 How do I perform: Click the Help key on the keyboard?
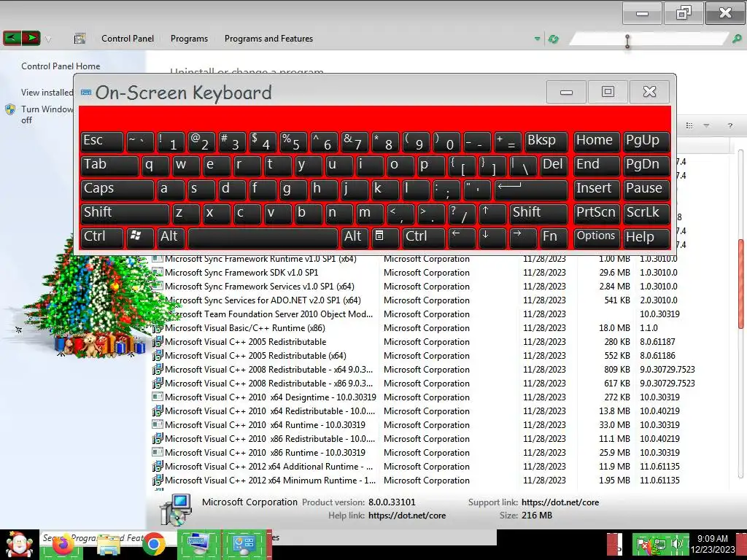646,237
